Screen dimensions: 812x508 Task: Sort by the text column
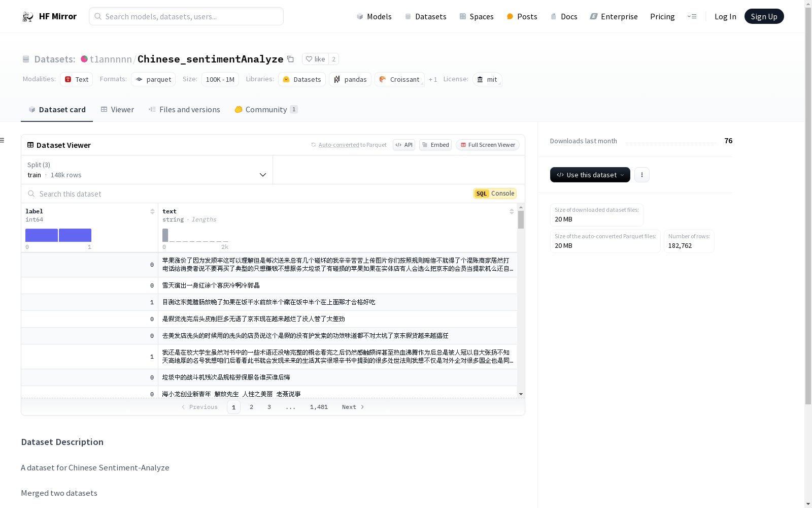[512, 211]
